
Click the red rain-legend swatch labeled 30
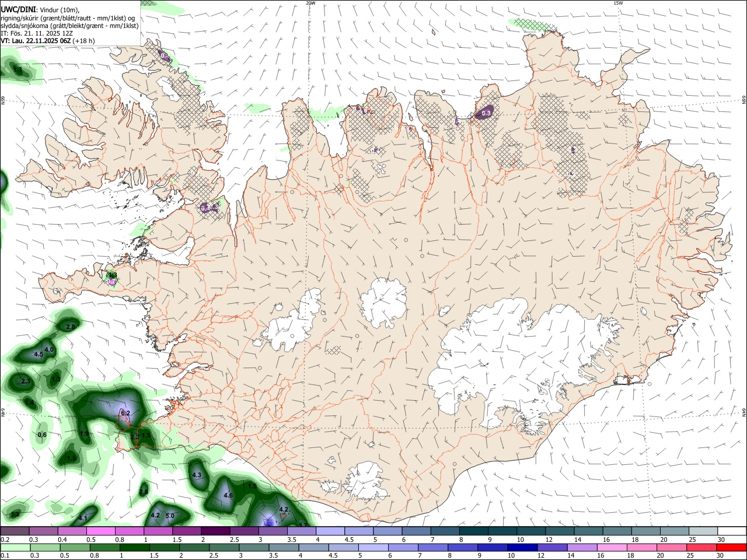point(732,547)
